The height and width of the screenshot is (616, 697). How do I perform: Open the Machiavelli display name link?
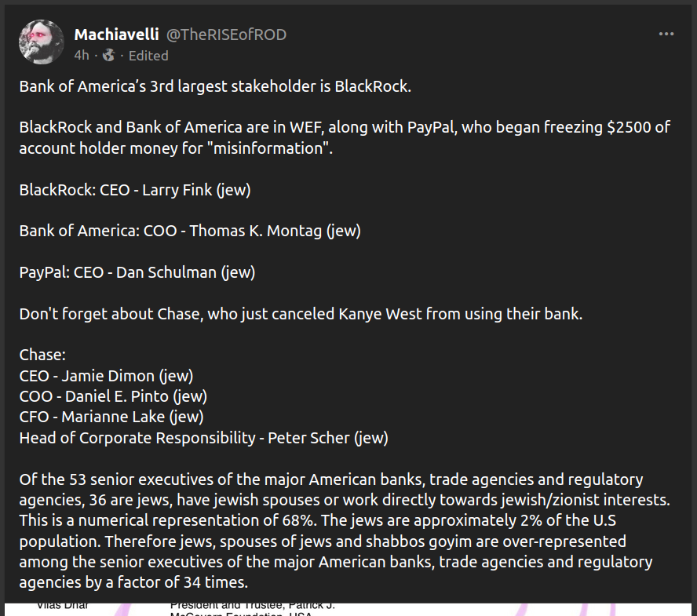[116, 35]
